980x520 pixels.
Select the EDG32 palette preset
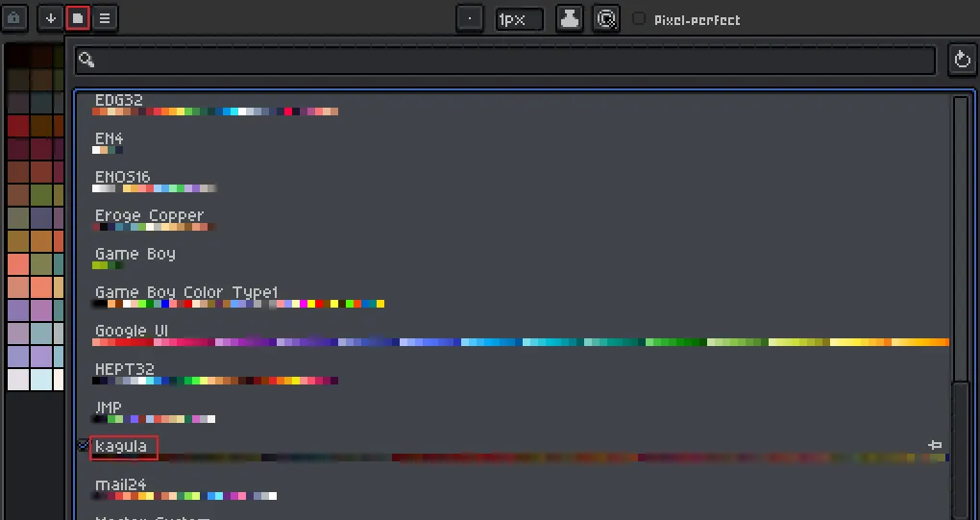(x=118, y=101)
